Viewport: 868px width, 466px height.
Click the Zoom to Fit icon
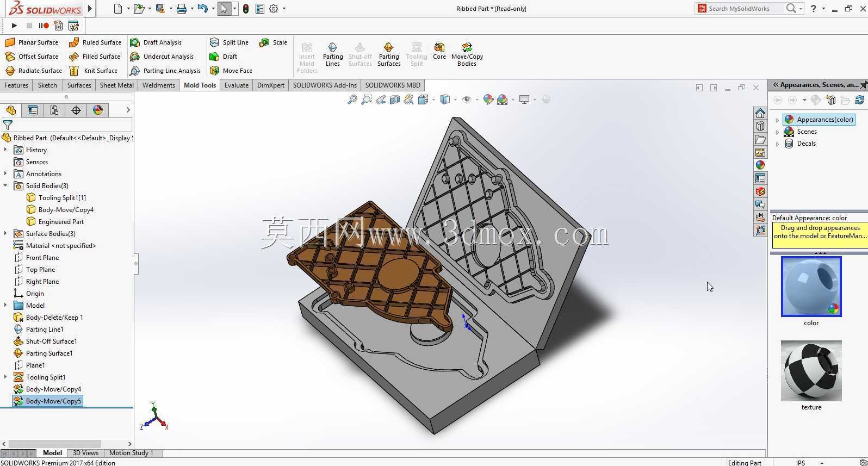coord(352,100)
